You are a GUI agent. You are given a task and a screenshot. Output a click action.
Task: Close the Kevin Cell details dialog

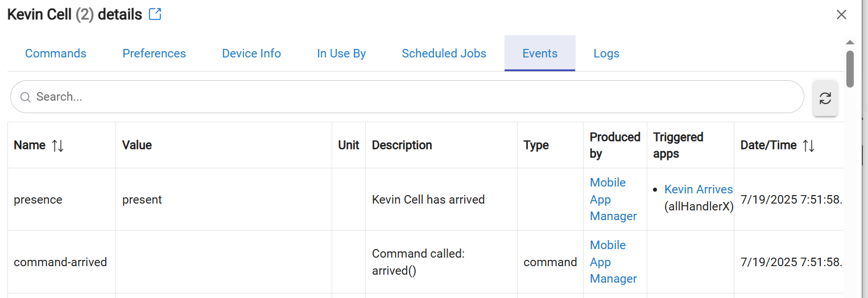[x=841, y=15]
